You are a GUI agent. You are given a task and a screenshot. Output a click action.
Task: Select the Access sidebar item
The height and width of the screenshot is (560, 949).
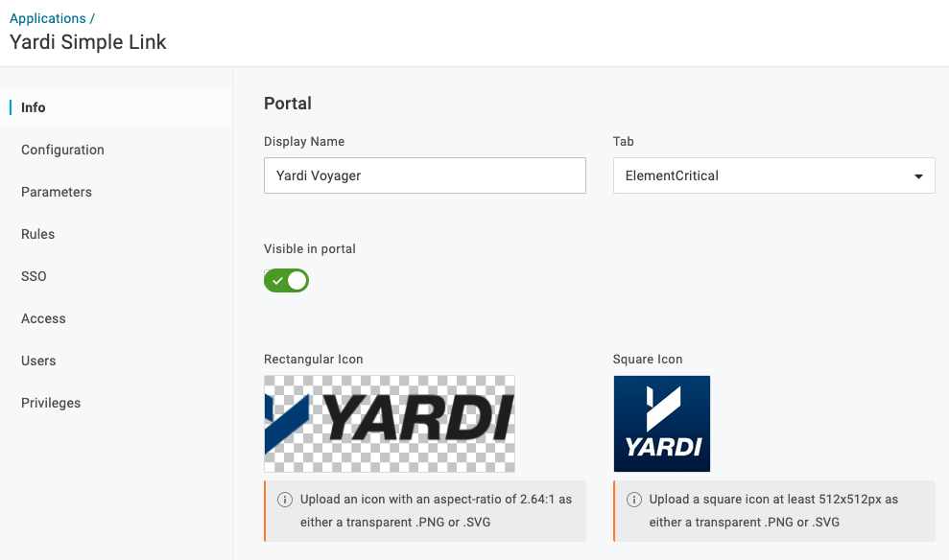(43, 318)
